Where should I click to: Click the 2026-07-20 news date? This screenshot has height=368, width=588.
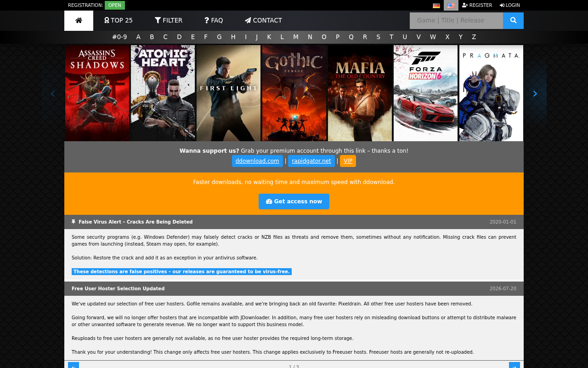(503, 289)
